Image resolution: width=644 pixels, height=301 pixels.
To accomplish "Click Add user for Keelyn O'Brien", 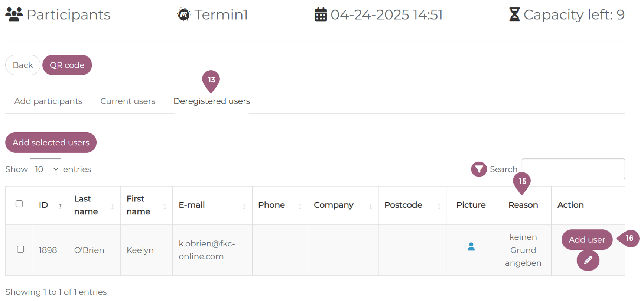I will pyautogui.click(x=586, y=240).
